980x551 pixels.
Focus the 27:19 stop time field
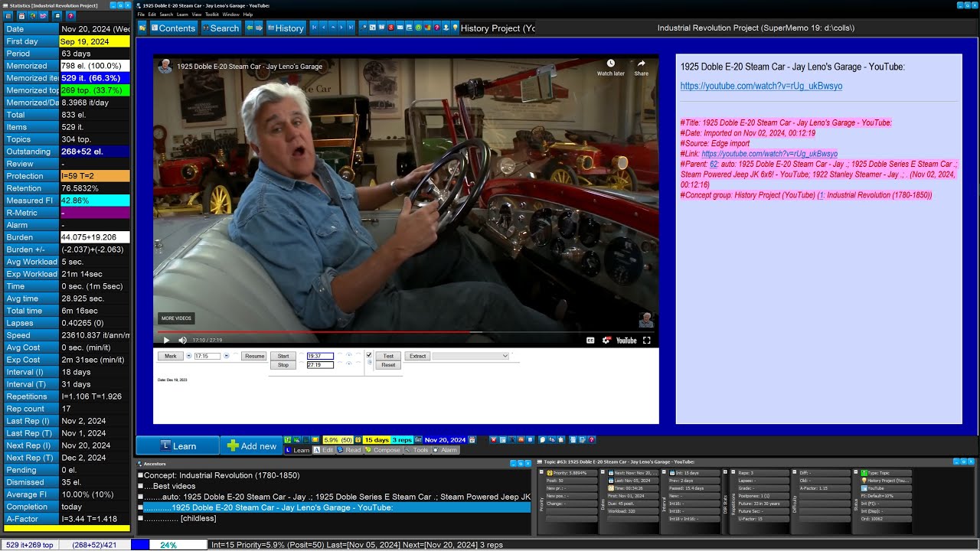click(320, 365)
